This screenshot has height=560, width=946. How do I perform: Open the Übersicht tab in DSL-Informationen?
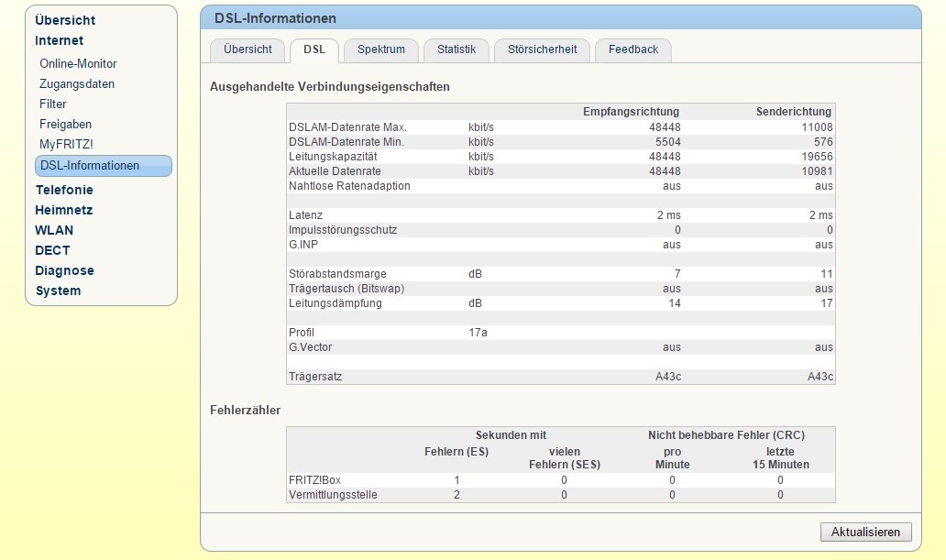click(247, 49)
